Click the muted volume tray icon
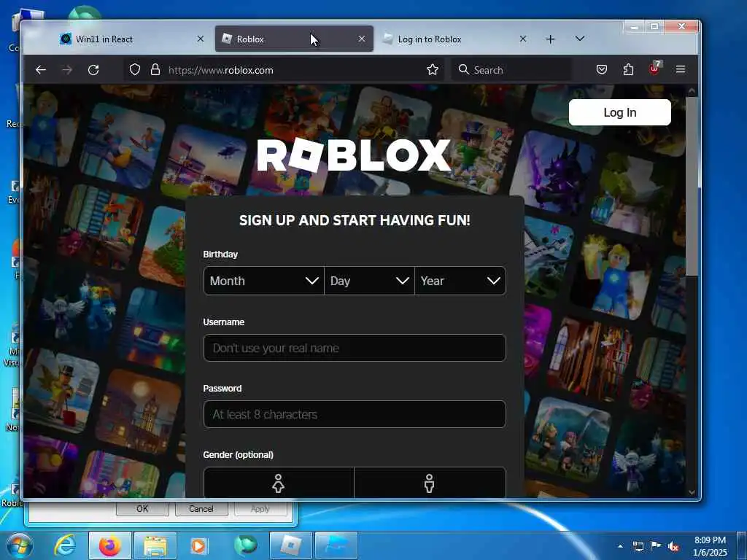The width and height of the screenshot is (747, 560). (673, 547)
